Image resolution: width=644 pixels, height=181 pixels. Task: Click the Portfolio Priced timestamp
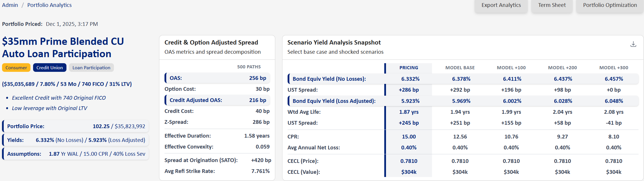[x=72, y=24]
